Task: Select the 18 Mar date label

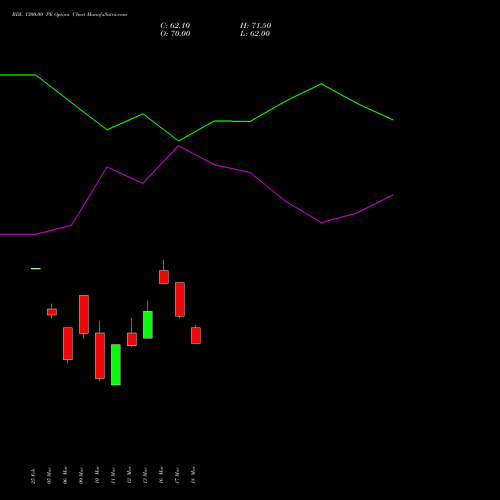Action: click(x=193, y=475)
